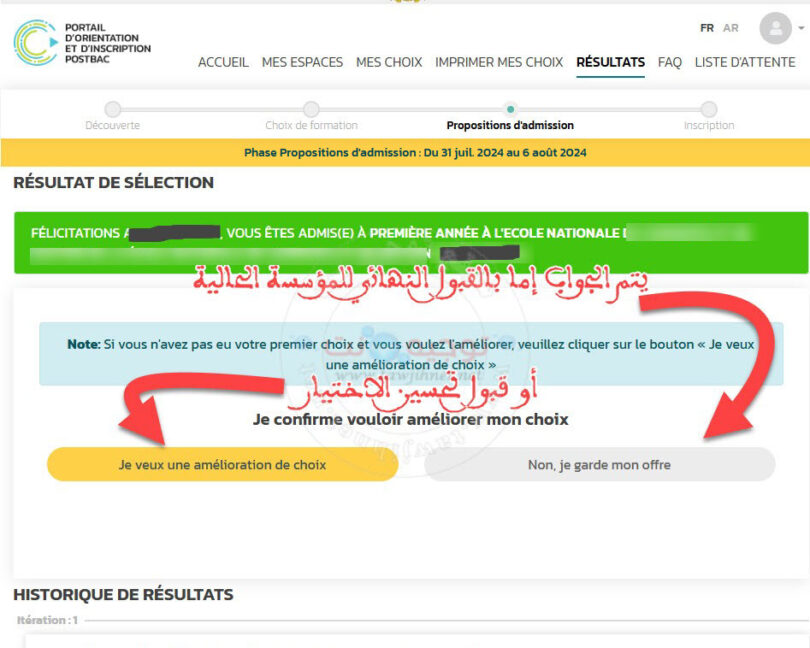810x648 pixels.
Task: Collapse the RÉSULTAT DE SÉLECTION section
Action: tap(113, 182)
